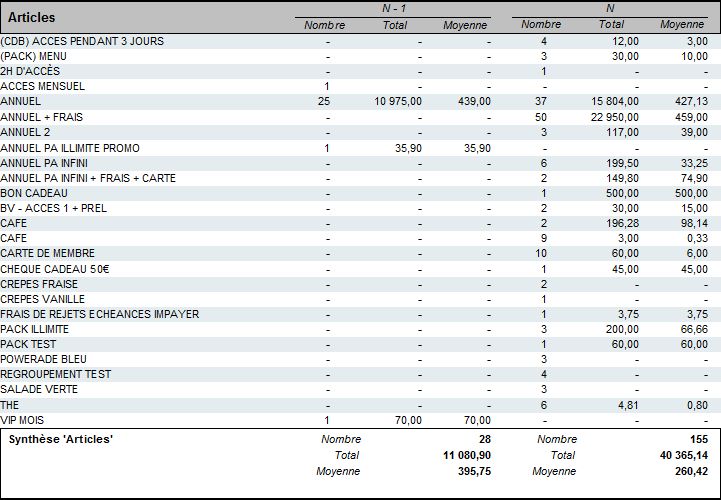This screenshot has width=721, height=500.
Task: Select the BON CADEAU article row
Action: (x=35, y=193)
